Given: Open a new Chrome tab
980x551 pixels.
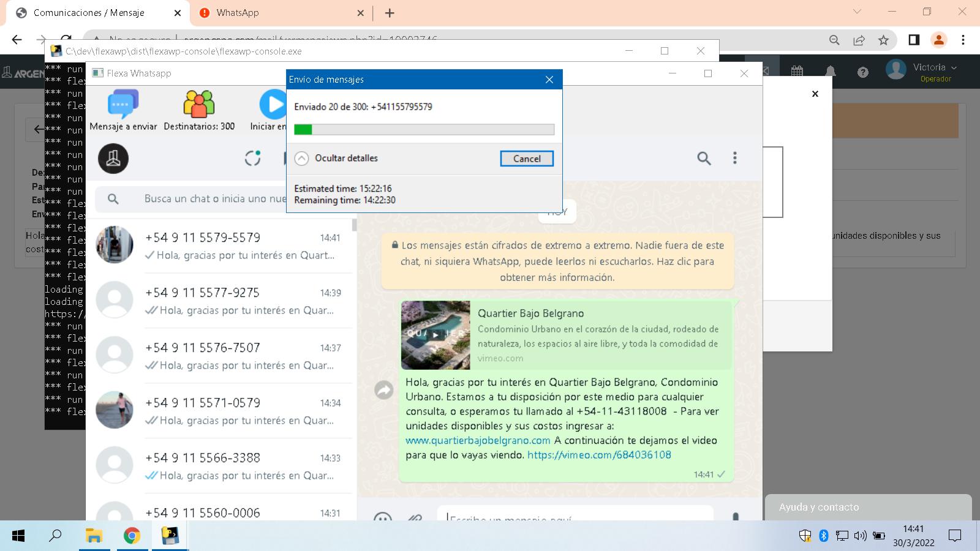Looking at the screenshot, I should coord(390,13).
